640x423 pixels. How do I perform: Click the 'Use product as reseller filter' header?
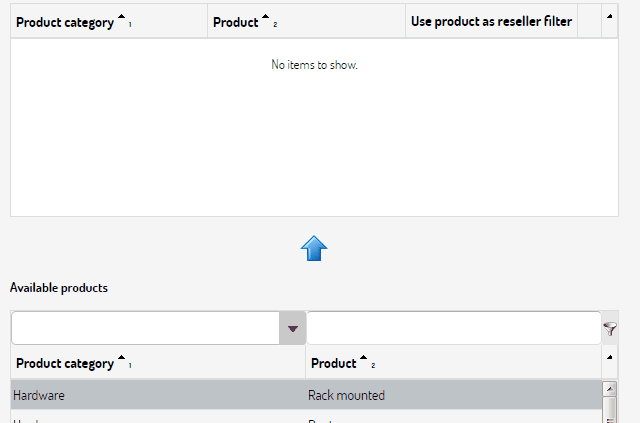491,21
